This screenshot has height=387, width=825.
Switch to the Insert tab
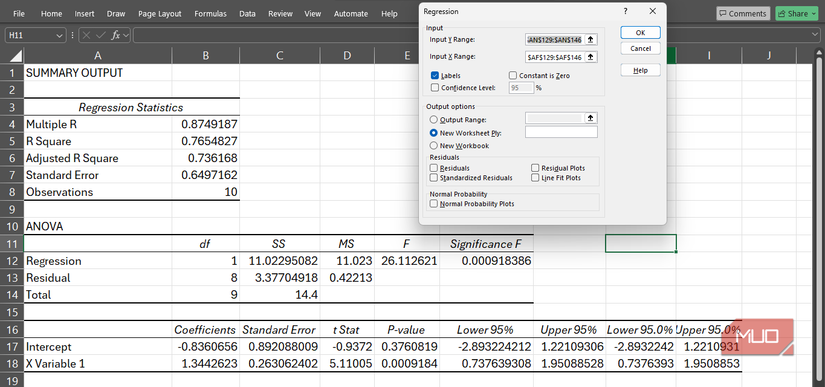[x=84, y=14]
